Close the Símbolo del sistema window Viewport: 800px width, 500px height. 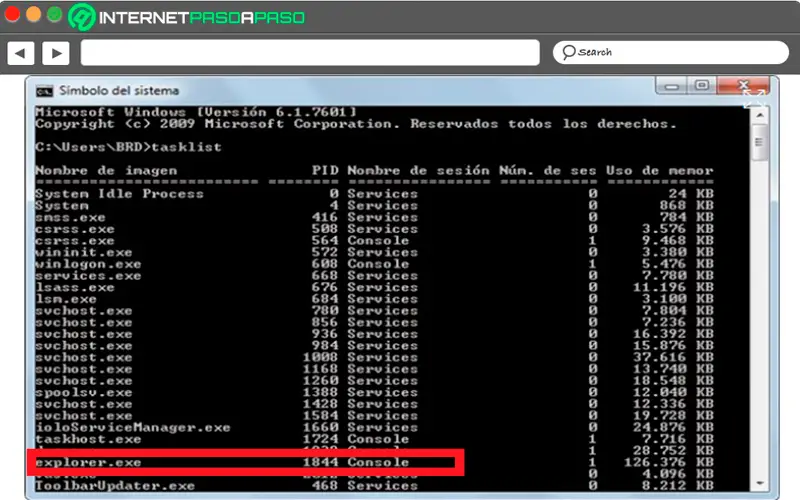coord(743,86)
